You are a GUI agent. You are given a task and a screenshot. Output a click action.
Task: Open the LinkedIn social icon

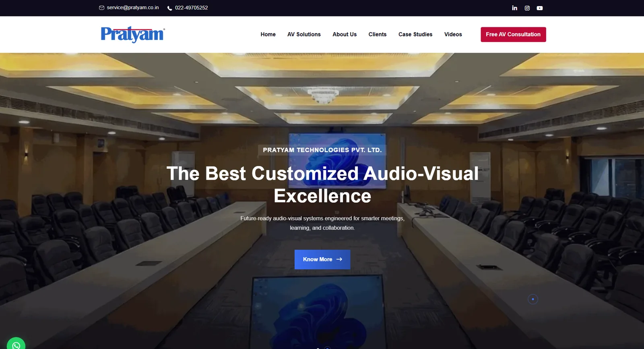(x=514, y=8)
